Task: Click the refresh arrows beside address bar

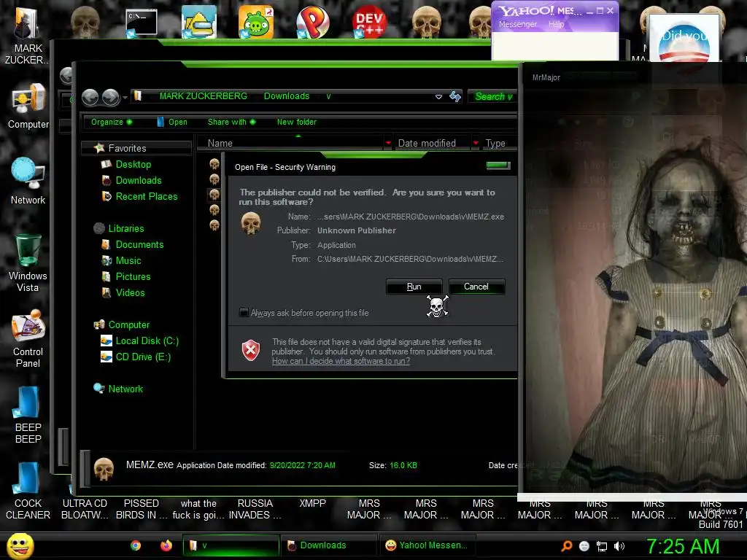Action: (455, 97)
